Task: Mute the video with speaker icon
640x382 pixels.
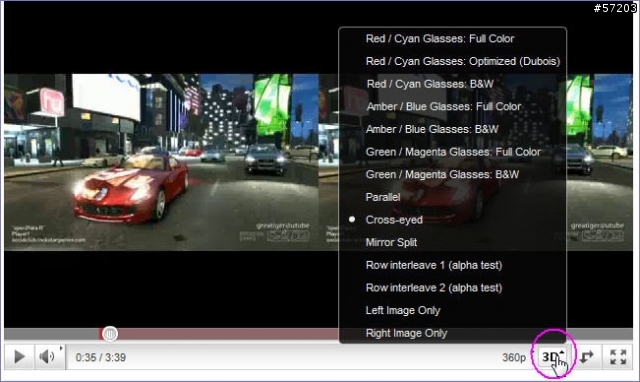Action: pos(47,357)
